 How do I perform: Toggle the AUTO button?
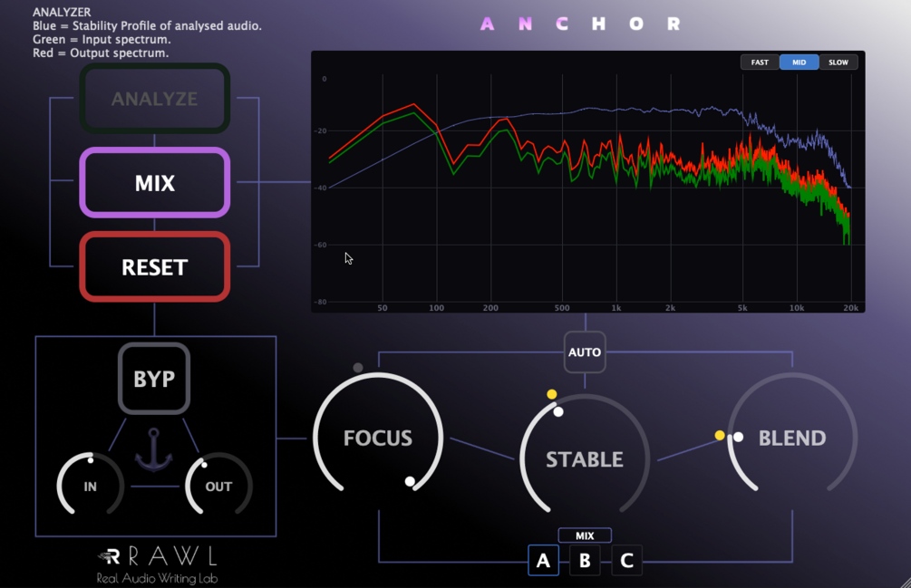point(585,352)
